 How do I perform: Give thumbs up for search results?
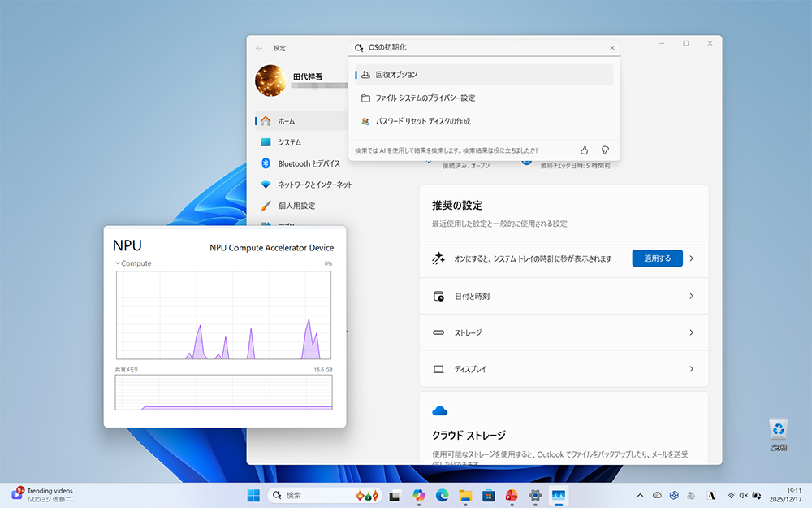tap(584, 150)
